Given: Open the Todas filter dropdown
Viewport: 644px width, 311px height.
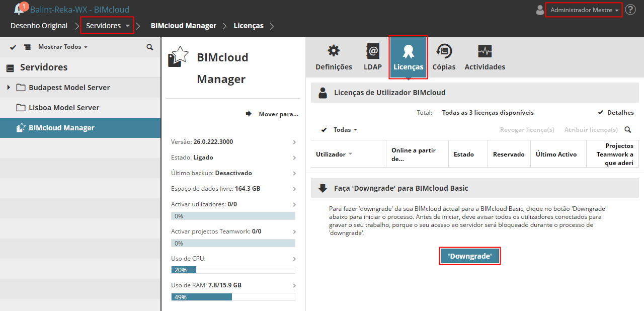Looking at the screenshot, I should (x=345, y=130).
